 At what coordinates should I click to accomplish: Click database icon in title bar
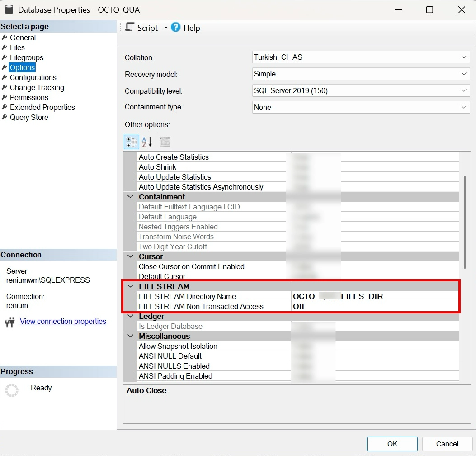(x=9, y=9)
